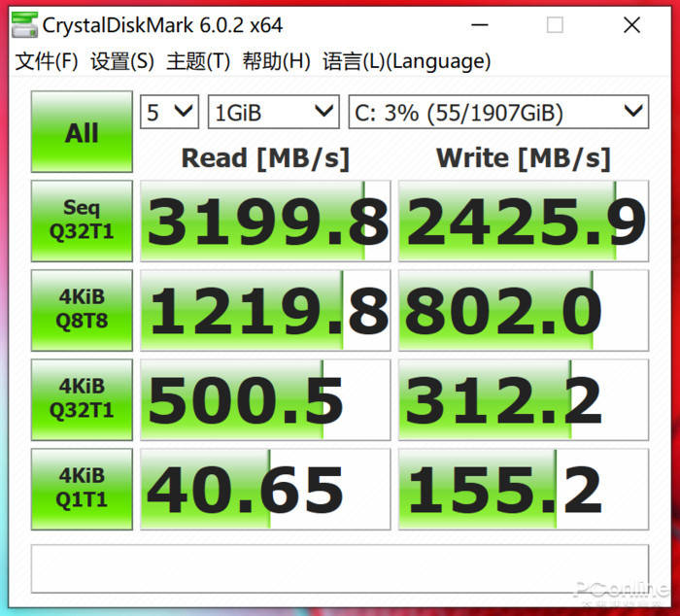Open the 语言(L)(Language) menu

[x=406, y=61]
